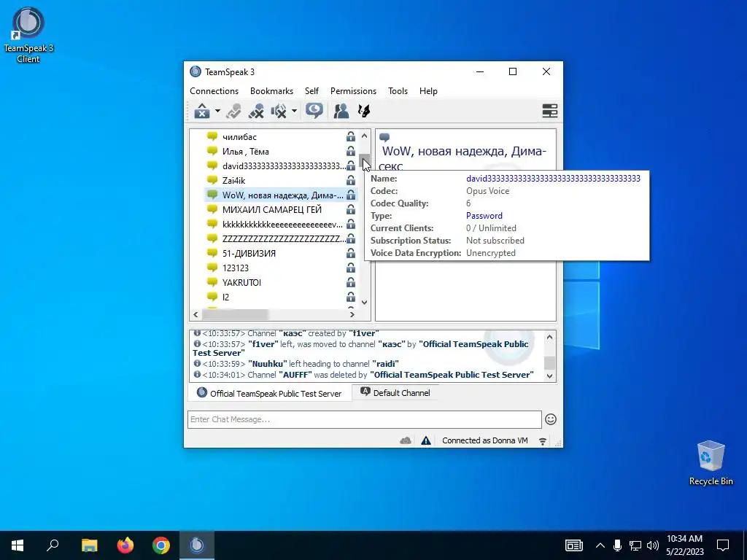
Task: Click the channel list horizontal scroll-left arrow
Action: pos(196,314)
